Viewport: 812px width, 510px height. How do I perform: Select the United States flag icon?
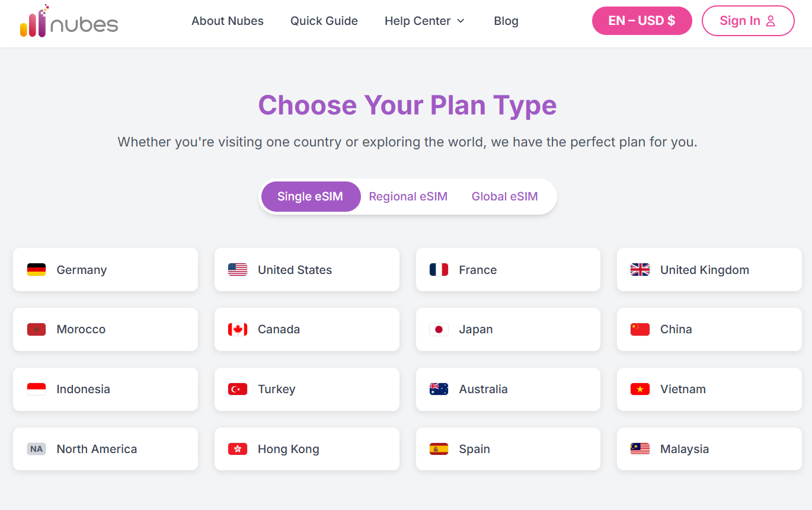237,269
